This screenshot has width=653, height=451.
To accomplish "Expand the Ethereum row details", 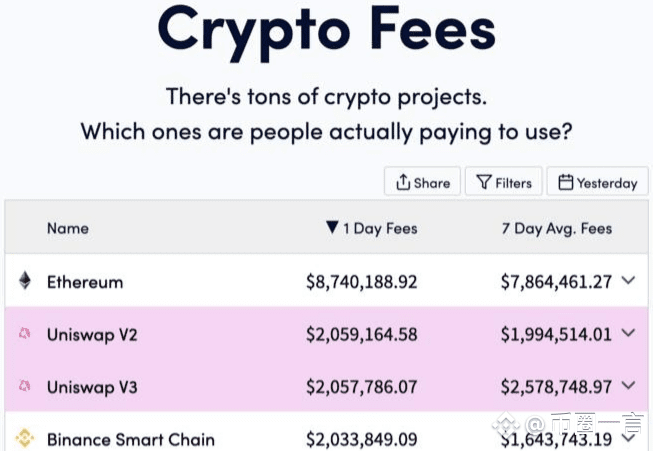I will (628, 280).
